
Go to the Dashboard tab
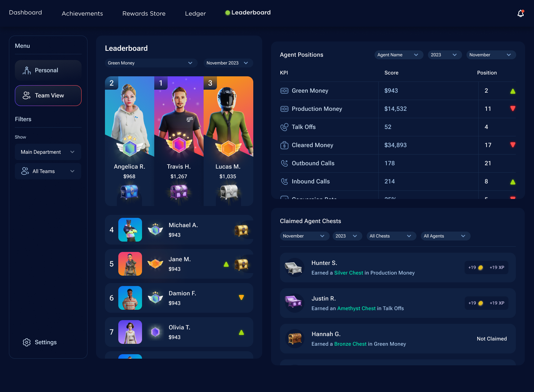[x=25, y=13]
